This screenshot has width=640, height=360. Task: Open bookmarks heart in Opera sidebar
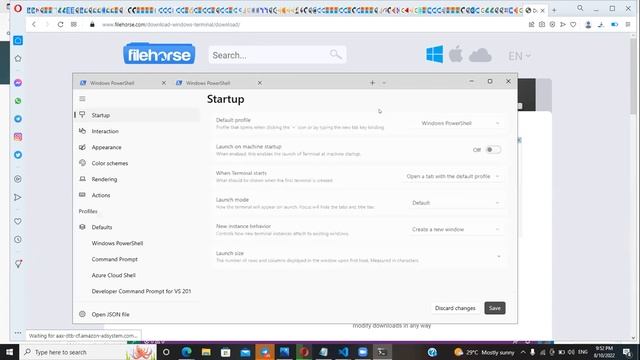[x=18, y=221]
